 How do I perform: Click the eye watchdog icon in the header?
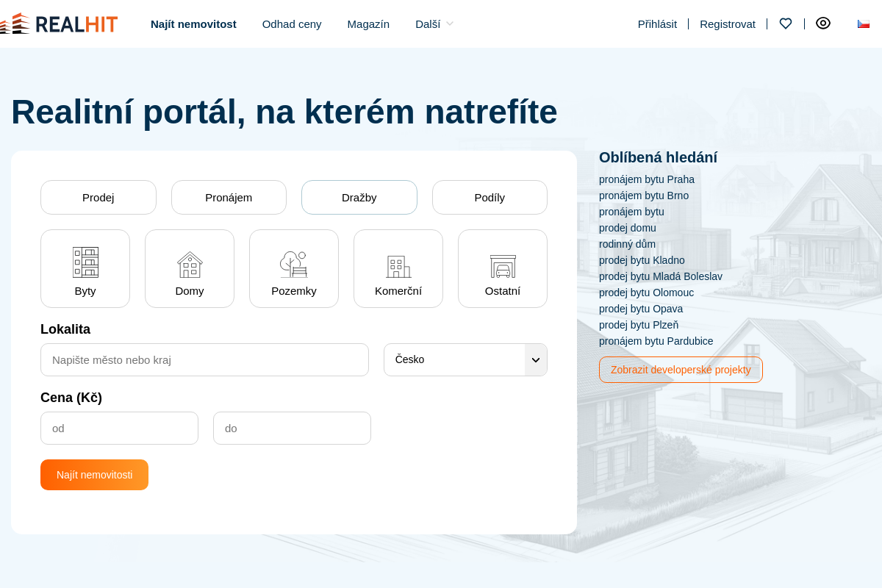tap(823, 23)
